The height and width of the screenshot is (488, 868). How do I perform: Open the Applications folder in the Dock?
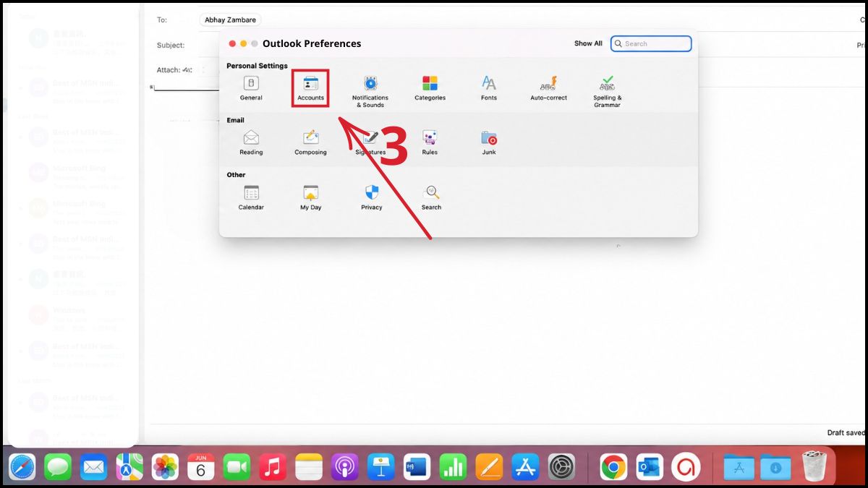[739, 467]
